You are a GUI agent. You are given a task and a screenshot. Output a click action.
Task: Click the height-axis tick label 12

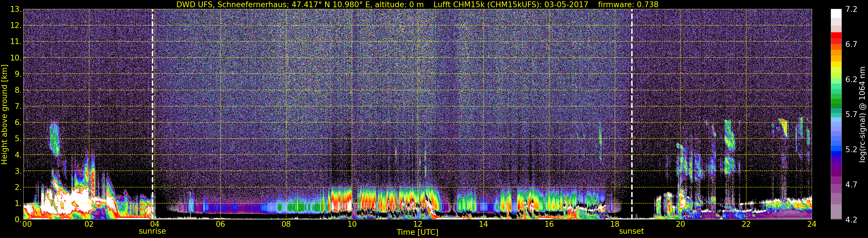tap(16, 26)
